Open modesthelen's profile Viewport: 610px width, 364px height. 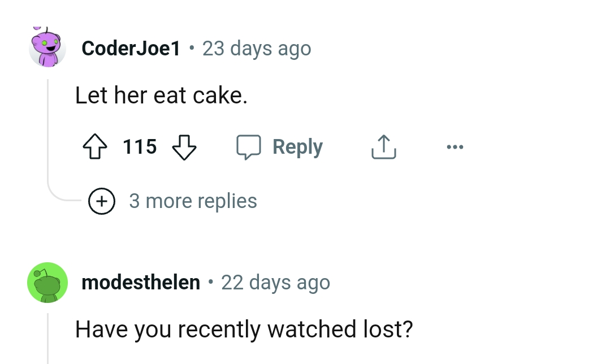point(140,282)
